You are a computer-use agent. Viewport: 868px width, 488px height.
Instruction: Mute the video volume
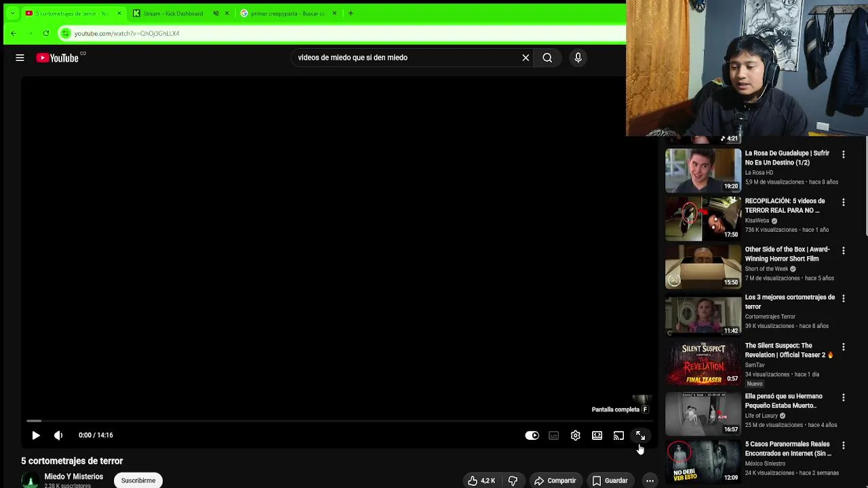pos(58,436)
